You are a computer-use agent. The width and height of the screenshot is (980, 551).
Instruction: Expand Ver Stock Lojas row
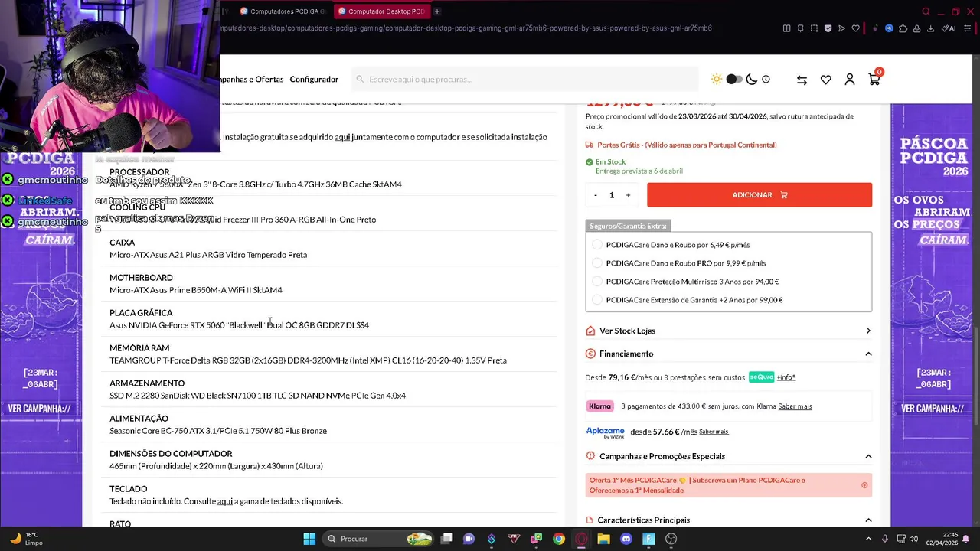pos(728,331)
